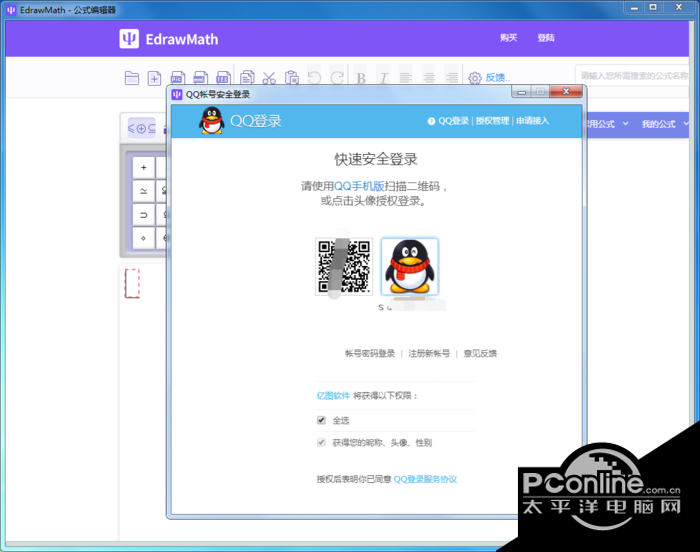Toggle the 全选 checkbox
Image resolution: width=700 pixels, height=552 pixels.
coord(321,420)
